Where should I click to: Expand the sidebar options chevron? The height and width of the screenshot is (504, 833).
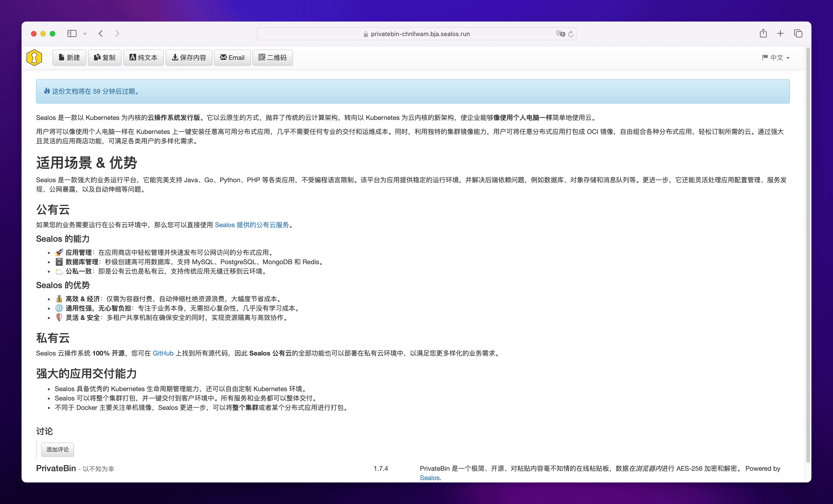(x=85, y=33)
